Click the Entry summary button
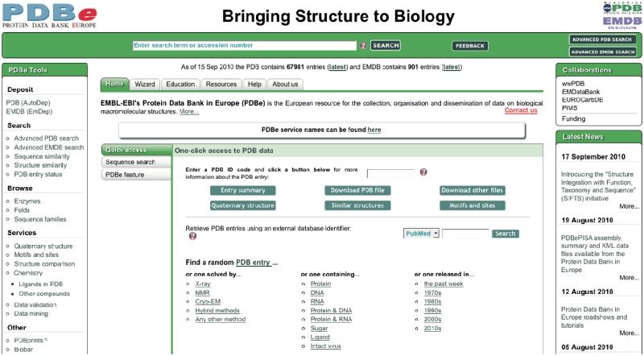Screen dimensions: 644x356 pyautogui.click(x=243, y=190)
